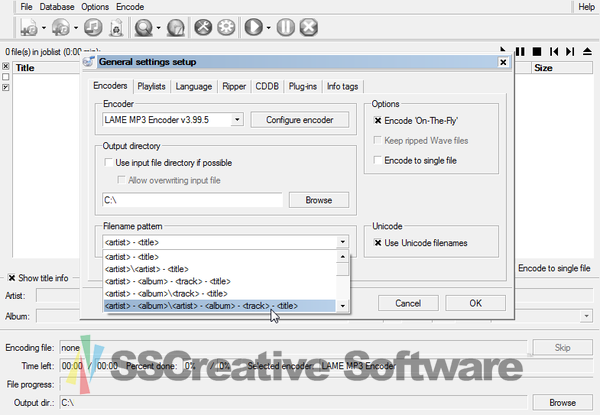
Task: Open the File menu
Action: 26,7
